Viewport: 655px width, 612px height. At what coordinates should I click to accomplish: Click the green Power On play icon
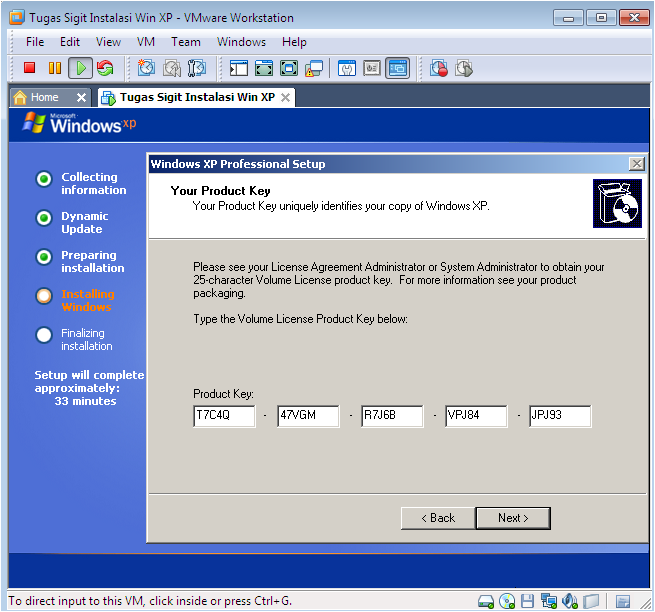(81, 68)
